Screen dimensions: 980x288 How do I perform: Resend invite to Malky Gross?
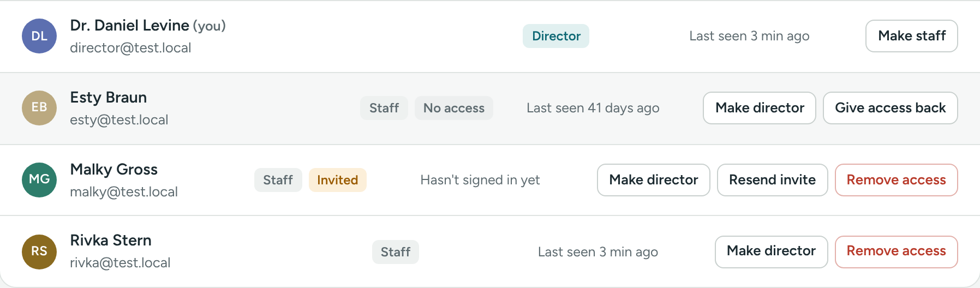773,180
